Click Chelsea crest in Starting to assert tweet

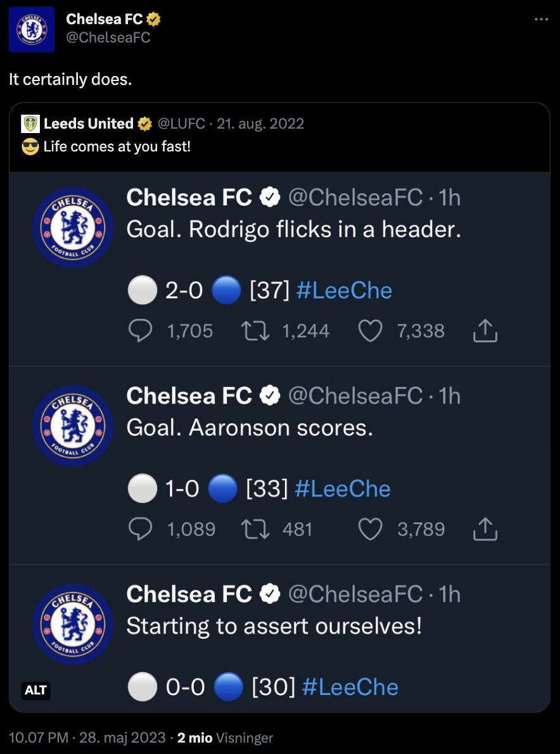coord(72,624)
